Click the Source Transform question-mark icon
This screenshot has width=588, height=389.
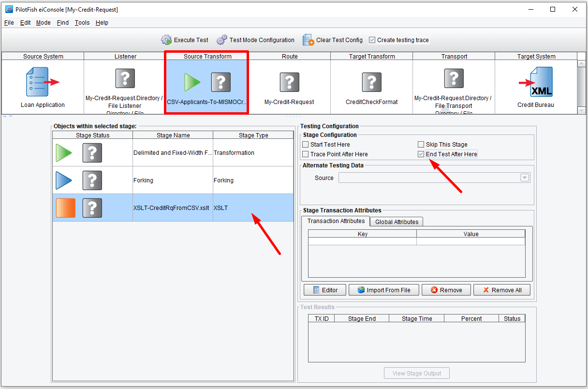(x=221, y=82)
